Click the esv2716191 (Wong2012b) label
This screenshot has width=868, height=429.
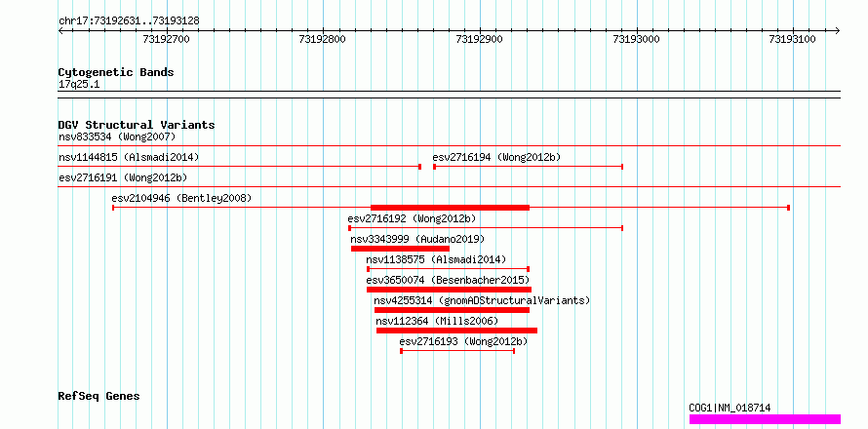[122, 177]
